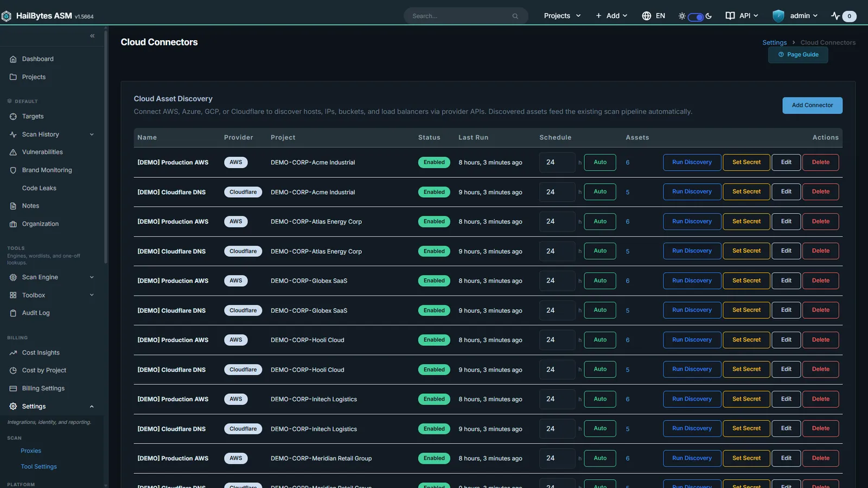Click the Toolbox grid icon

(x=13, y=295)
